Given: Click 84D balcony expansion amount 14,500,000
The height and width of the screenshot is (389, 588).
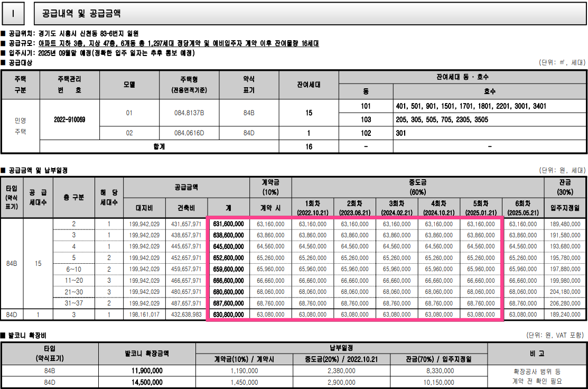Looking at the screenshot, I should [x=147, y=382].
